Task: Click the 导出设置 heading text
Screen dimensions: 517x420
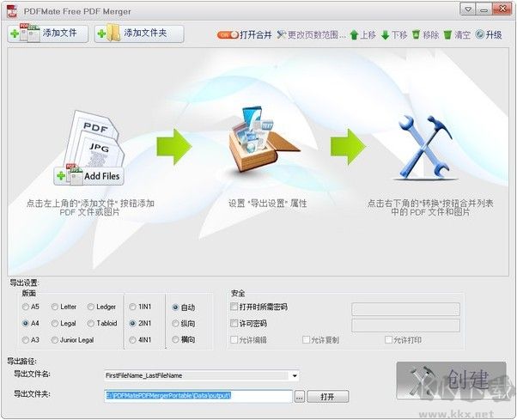Action: click(24, 283)
